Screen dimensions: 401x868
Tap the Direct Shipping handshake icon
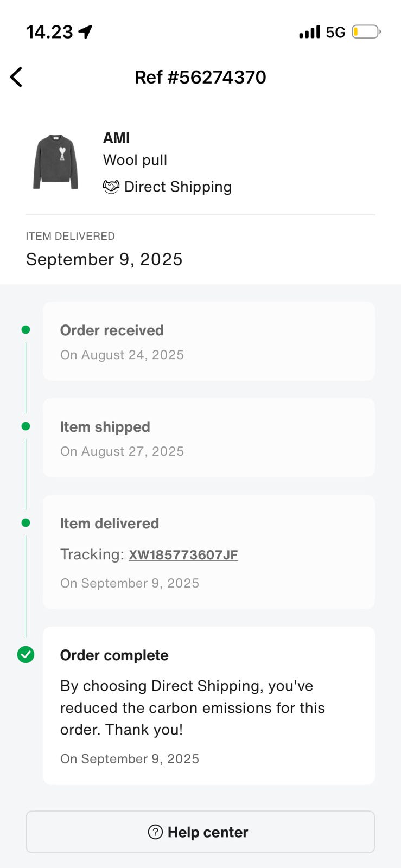point(111,187)
